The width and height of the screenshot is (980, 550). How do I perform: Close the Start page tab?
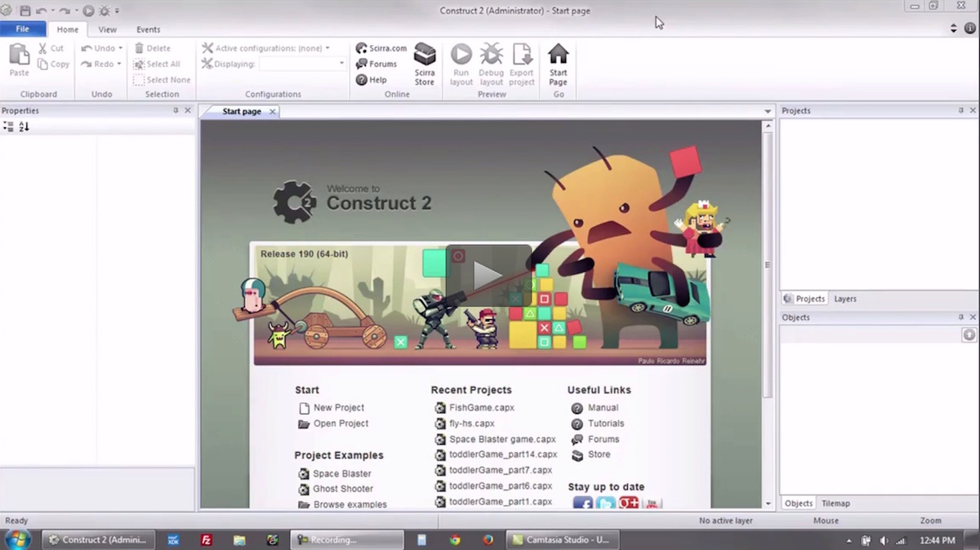[273, 111]
